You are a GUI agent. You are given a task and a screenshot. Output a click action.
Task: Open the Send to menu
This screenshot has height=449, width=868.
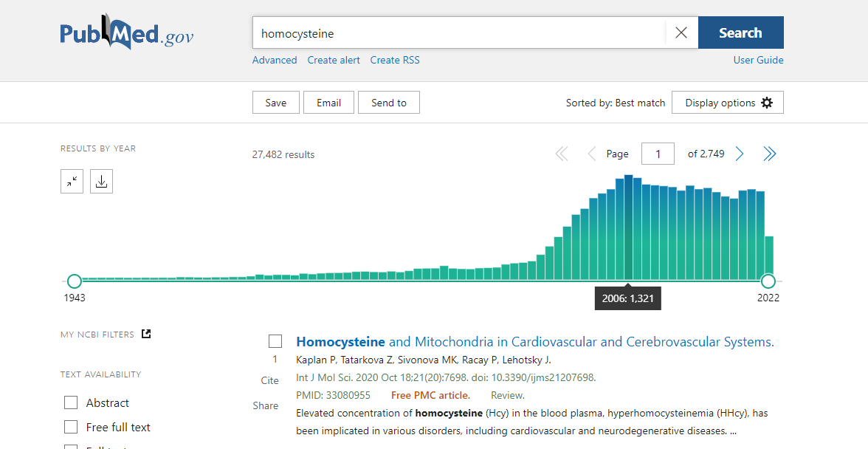(388, 103)
